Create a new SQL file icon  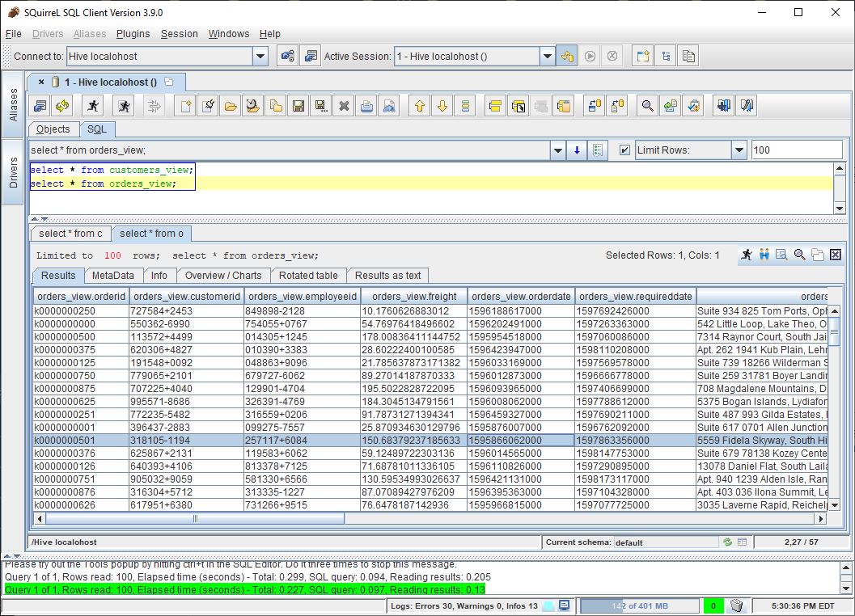pos(185,106)
